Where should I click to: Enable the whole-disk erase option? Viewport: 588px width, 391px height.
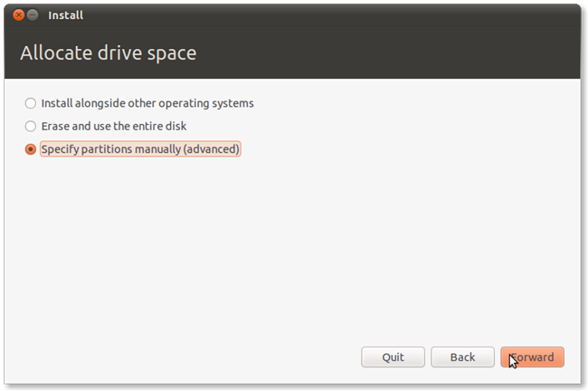[x=32, y=126]
